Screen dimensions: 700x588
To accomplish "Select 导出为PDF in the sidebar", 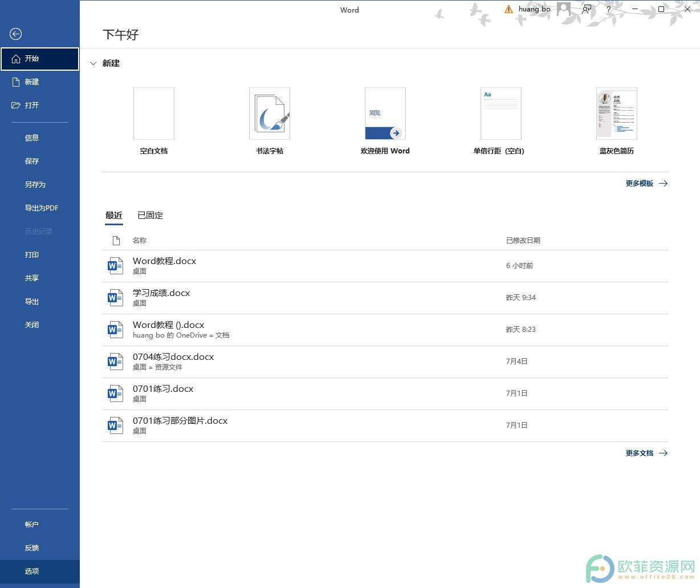I will point(40,208).
